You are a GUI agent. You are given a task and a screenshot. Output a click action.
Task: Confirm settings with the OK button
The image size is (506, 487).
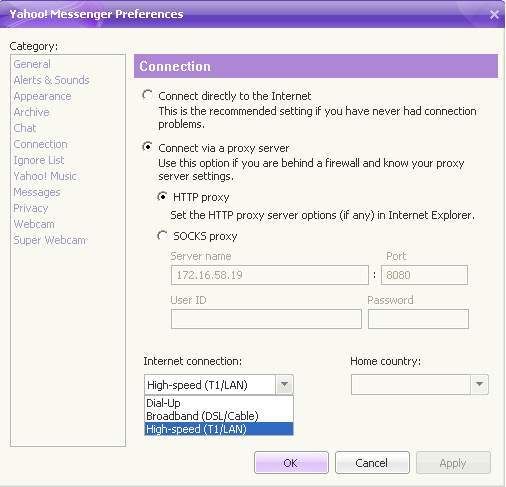pos(291,463)
